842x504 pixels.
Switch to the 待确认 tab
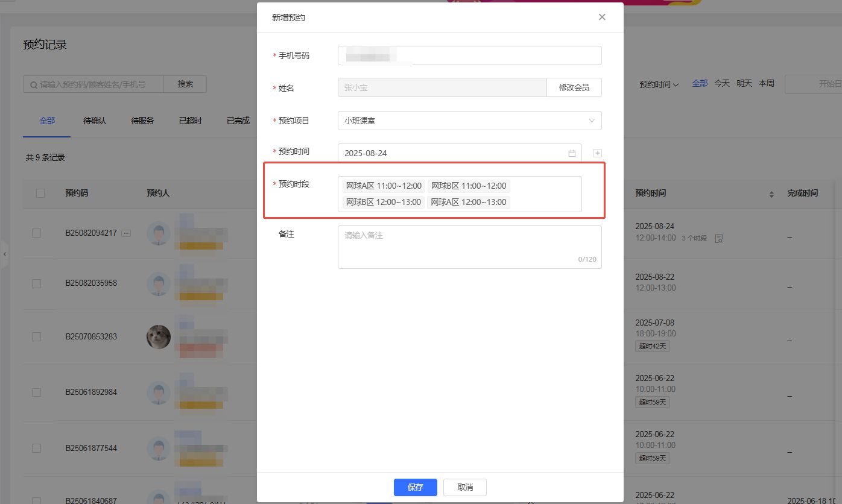95,121
